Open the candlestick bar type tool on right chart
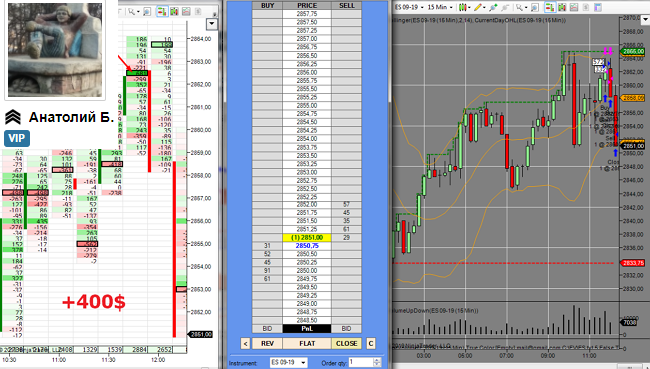The image size is (650, 369). tap(463, 7)
